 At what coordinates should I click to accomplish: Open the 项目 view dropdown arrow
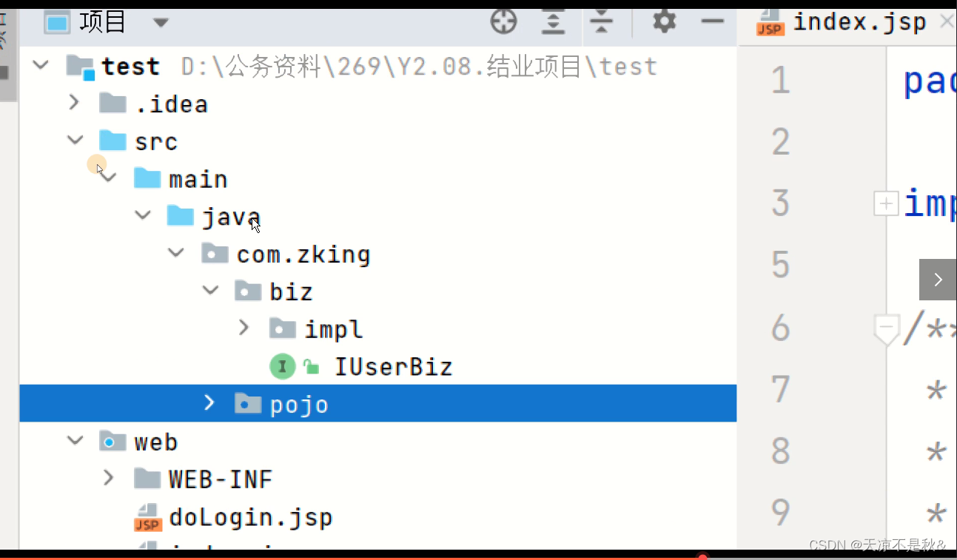(x=161, y=23)
